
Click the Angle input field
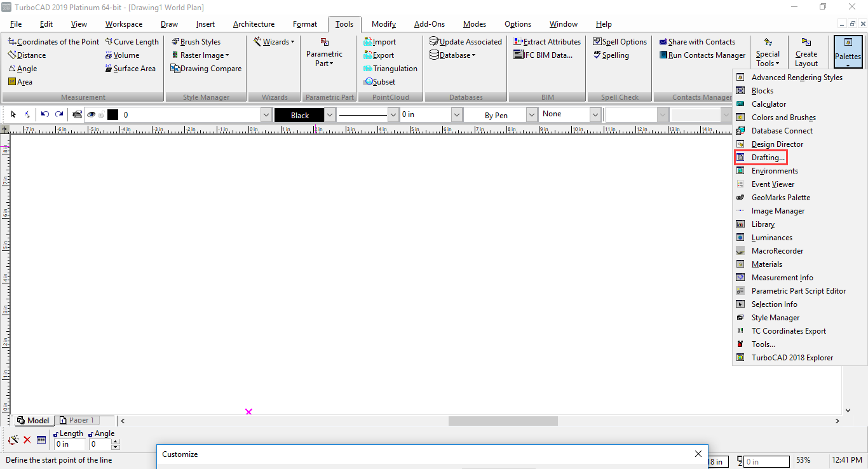[100, 444]
